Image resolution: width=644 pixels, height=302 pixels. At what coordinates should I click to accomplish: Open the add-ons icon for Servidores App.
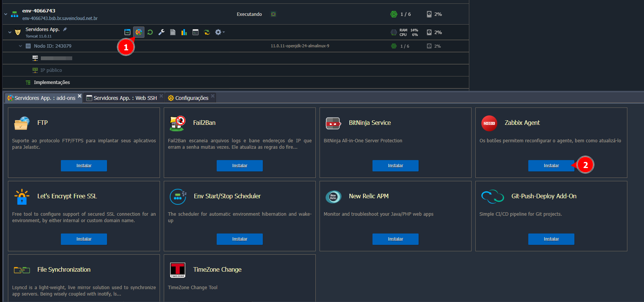coord(139,32)
